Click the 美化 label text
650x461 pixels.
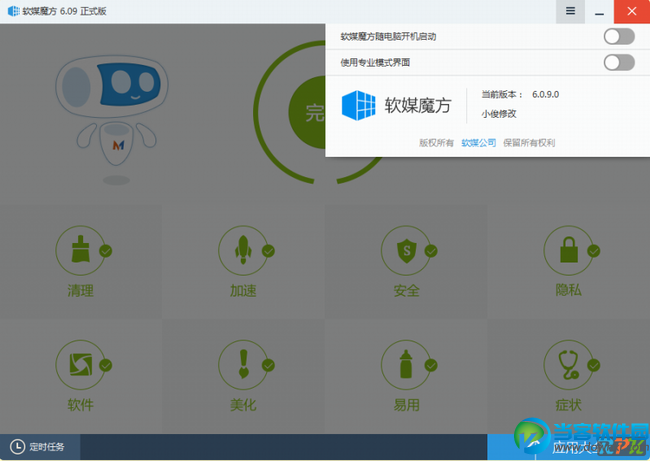243,405
